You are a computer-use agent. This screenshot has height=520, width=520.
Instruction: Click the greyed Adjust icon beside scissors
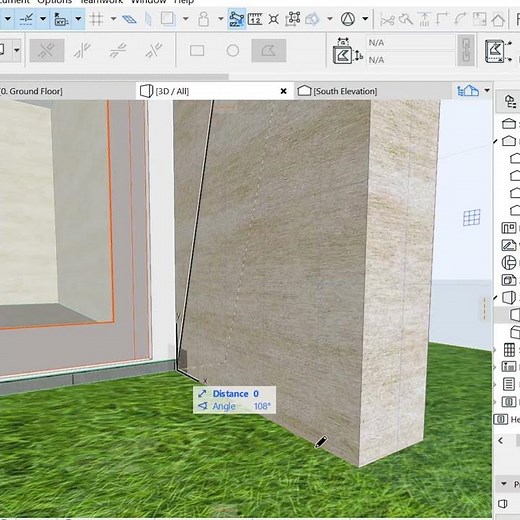coord(405,19)
